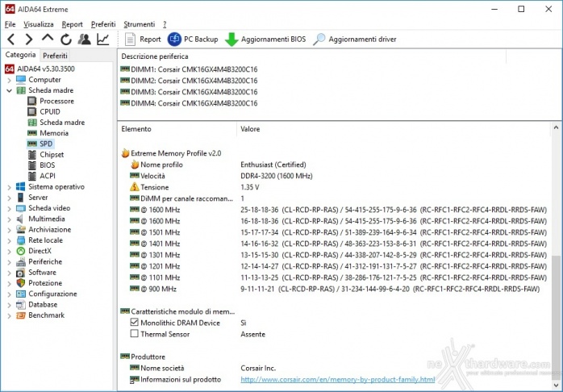Screen dimensions: 563x392
Task: Refresh the view with the circular arrow icon
Action: coord(65,40)
